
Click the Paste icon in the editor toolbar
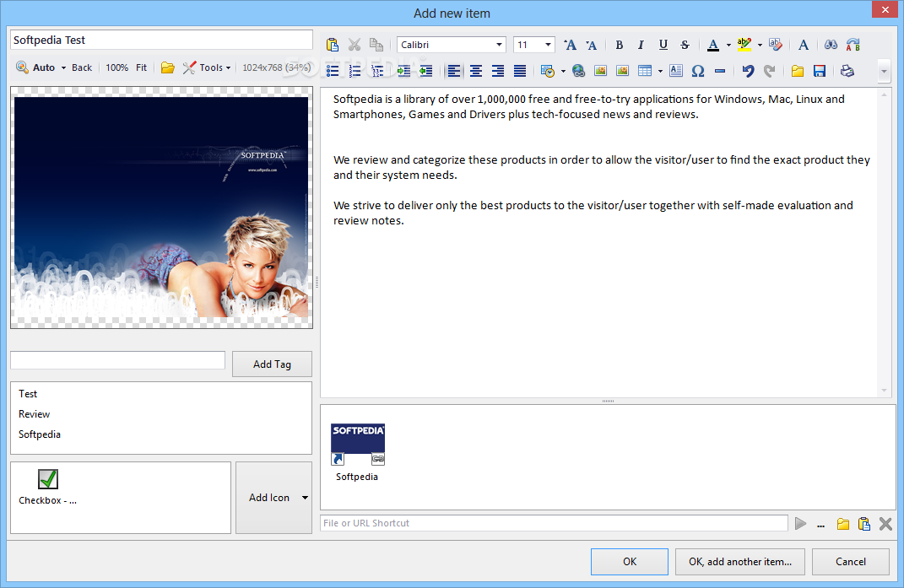[x=332, y=45]
